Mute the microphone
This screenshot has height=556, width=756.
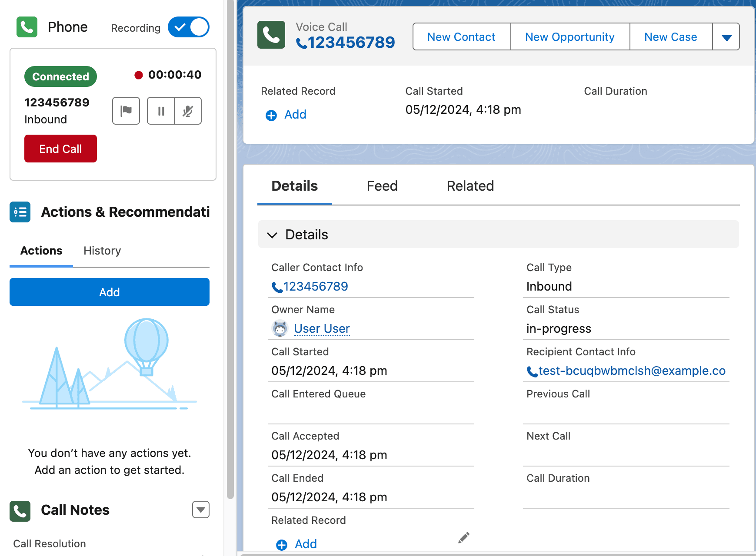point(188,111)
